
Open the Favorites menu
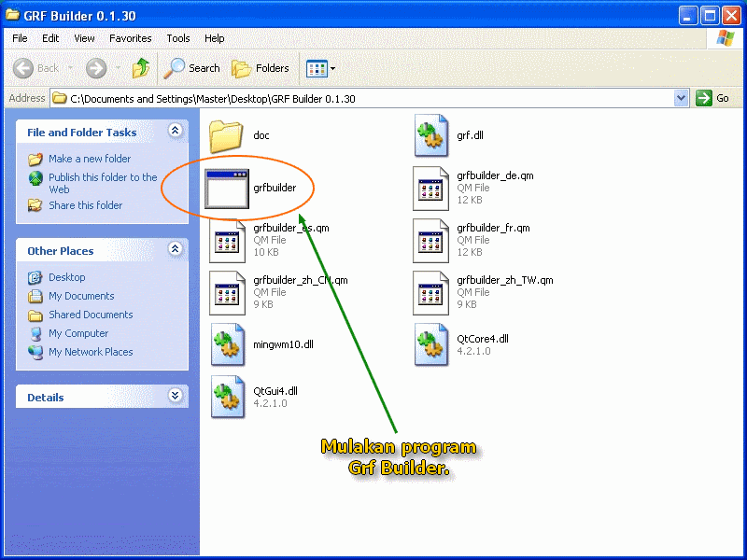coord(131,38)
